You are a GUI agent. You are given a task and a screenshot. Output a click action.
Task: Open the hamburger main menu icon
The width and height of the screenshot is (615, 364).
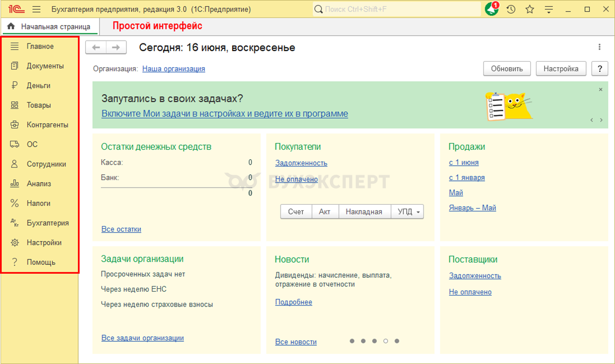point(37,9)
